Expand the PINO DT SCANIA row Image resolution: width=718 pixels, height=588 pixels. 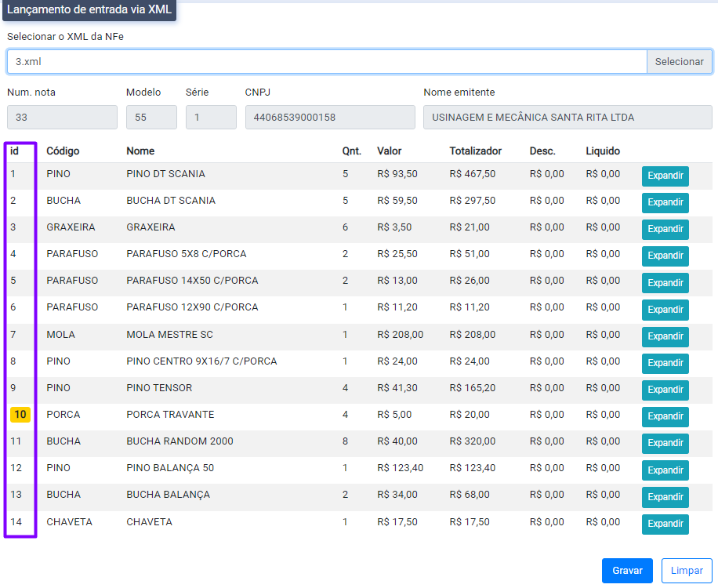point(665,176)
